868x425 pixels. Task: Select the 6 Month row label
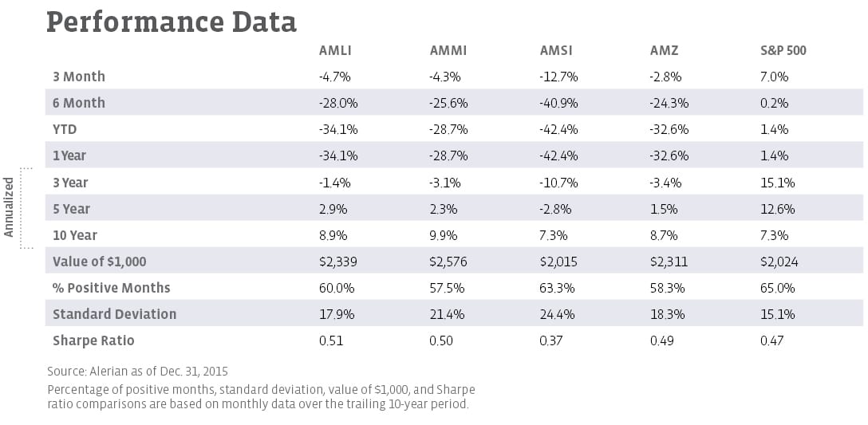[x=79, y=103]
